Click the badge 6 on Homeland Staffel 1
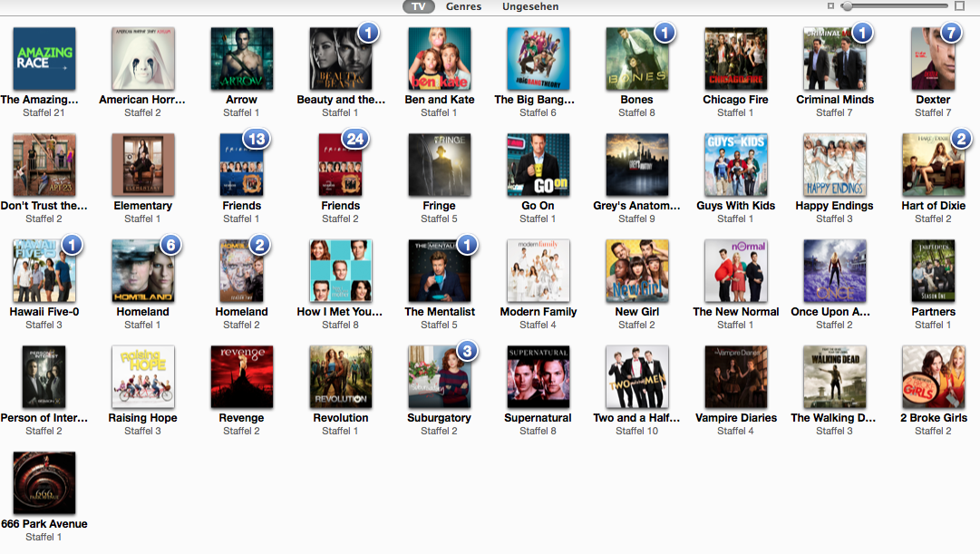This screenshot has width=980, height=554. (x=170, y=245)
